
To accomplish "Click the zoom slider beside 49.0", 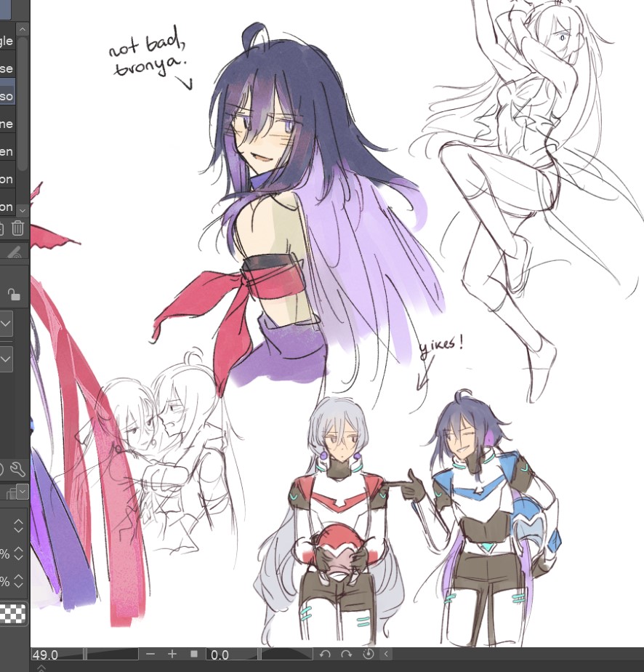I will (x=113, y=654).
